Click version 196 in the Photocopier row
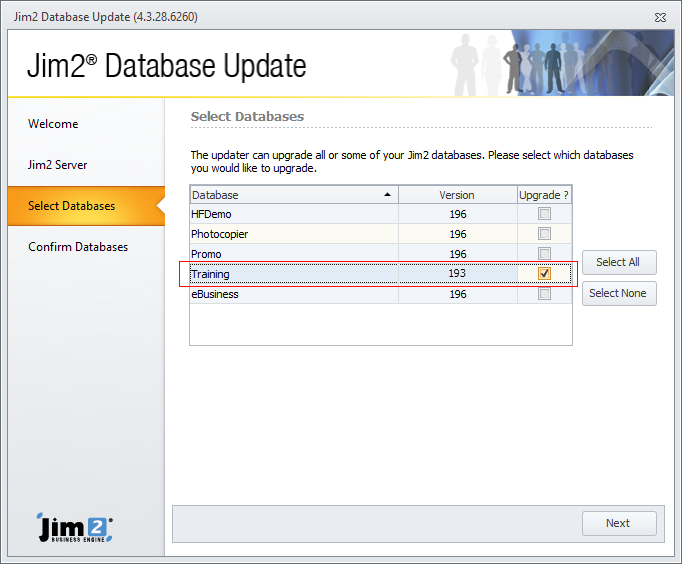Viewport: 682px width, 564px height. click(x=458, y=234)
